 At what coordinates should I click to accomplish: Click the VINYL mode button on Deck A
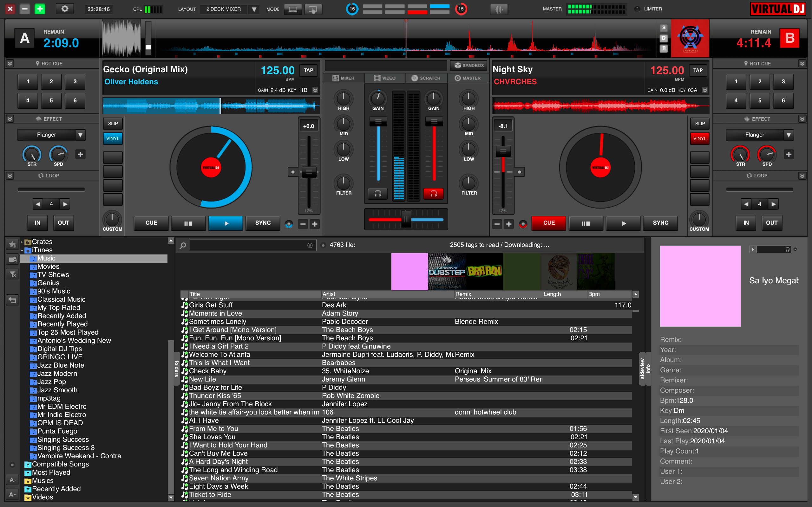113,138
